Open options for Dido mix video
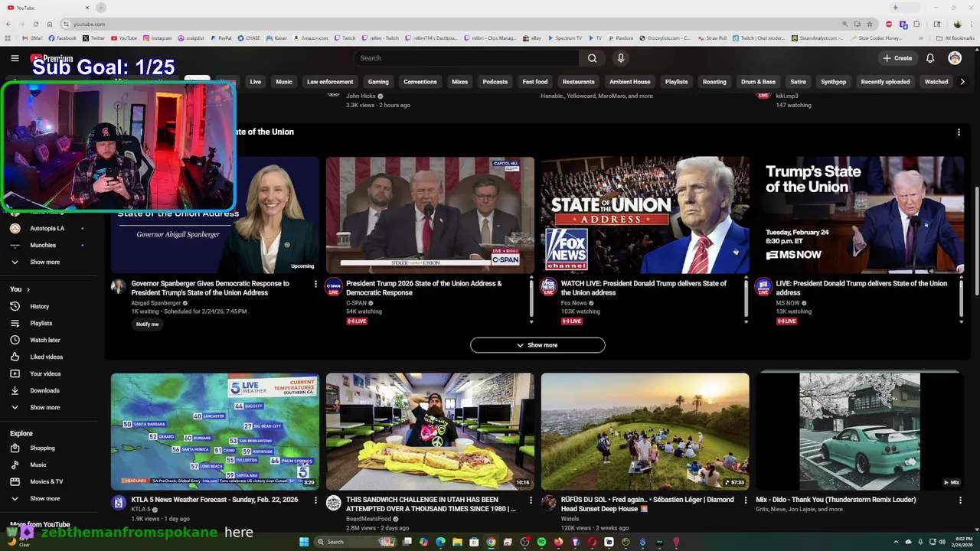 961,500
